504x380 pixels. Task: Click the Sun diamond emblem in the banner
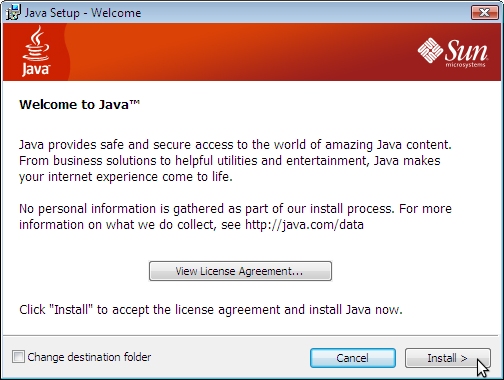[x=430, y=50]
